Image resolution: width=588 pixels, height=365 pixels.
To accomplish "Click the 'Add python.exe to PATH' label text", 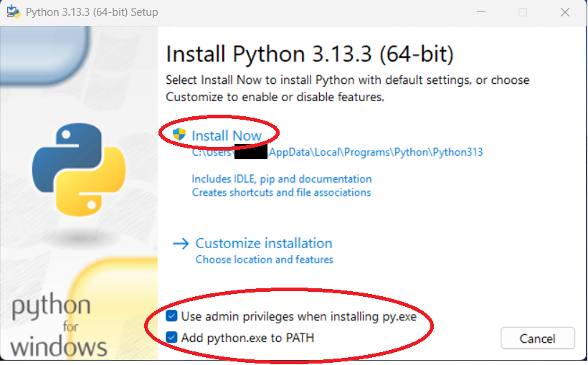I will pyautogui.click(x=247, y=337).
